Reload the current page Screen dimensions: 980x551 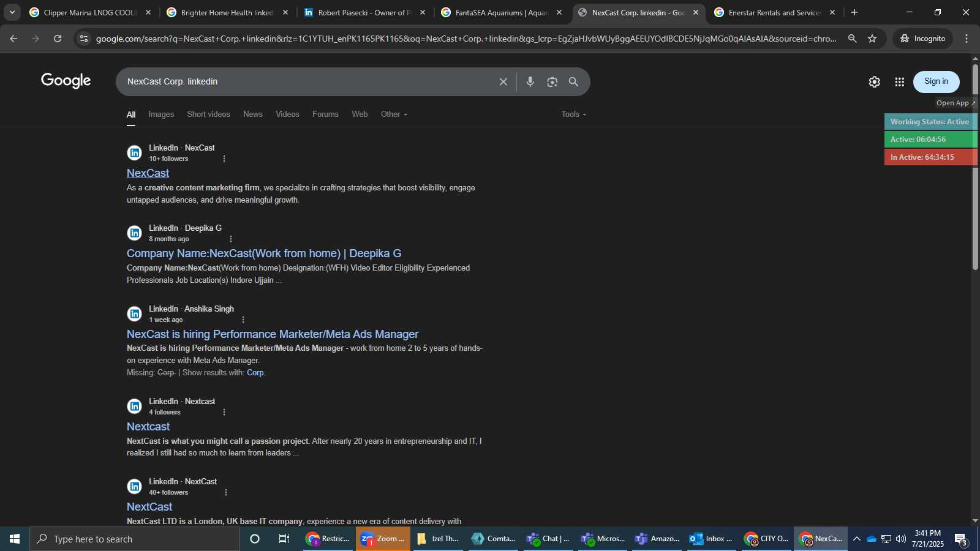click(x=58, y=39)
